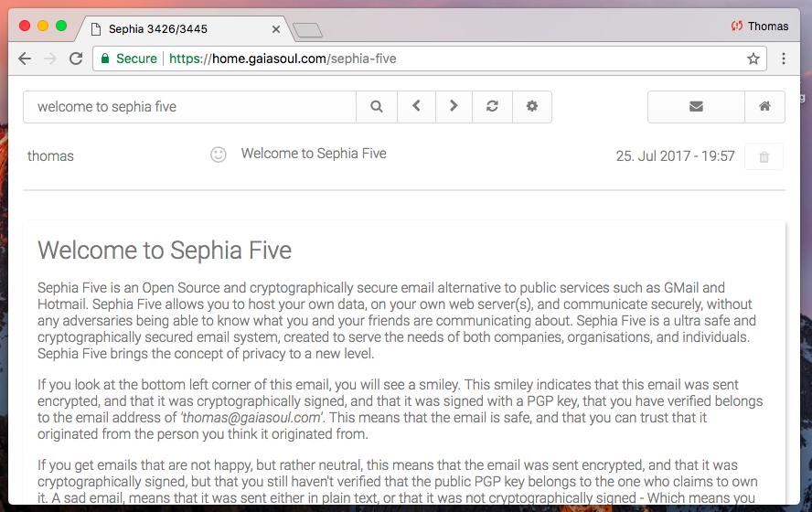Image resolution: width=812 pixels, height=512 pixels.
Task: Go home using the house icon
Action: (x=764, y=107)
